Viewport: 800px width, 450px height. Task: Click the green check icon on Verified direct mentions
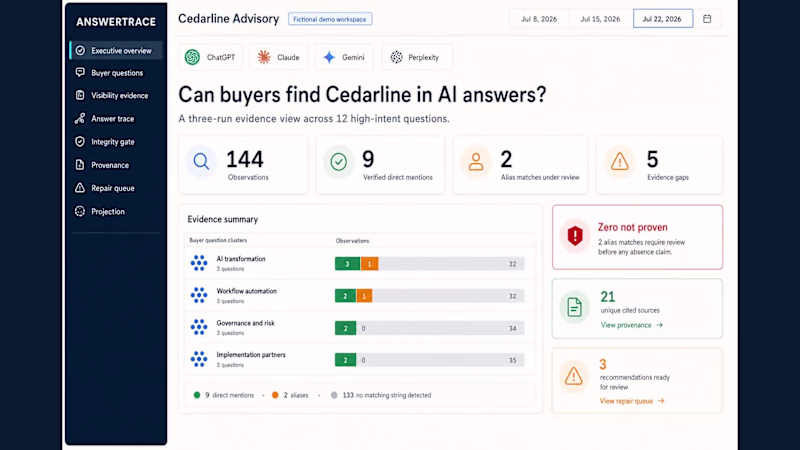(x=338, y=162)
